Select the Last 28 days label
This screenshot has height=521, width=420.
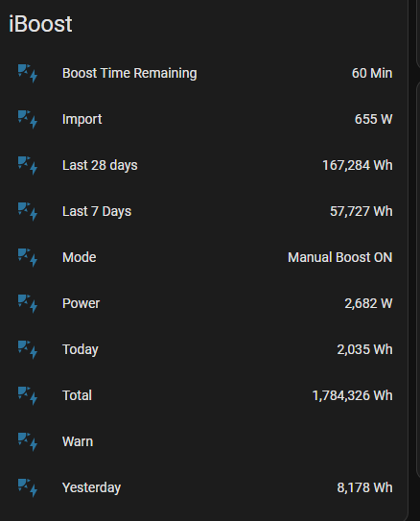click(100, 165)
